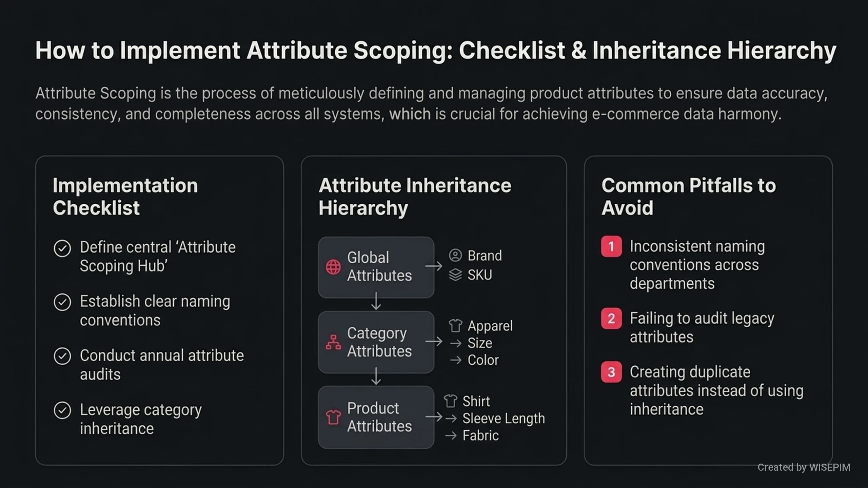Toggle the 'Conduct annual attribute audits' checkmark

(x=62, y=356)
